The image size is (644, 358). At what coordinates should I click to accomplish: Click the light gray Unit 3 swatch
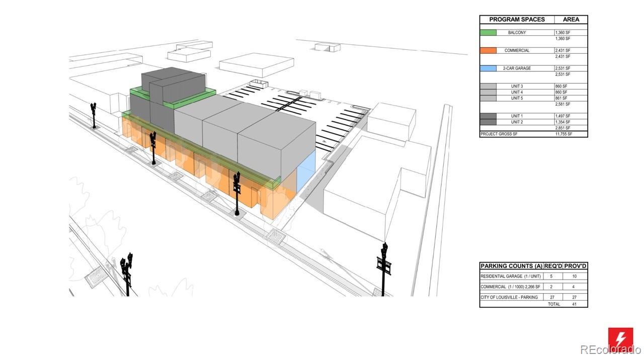(x=488, y=86)
